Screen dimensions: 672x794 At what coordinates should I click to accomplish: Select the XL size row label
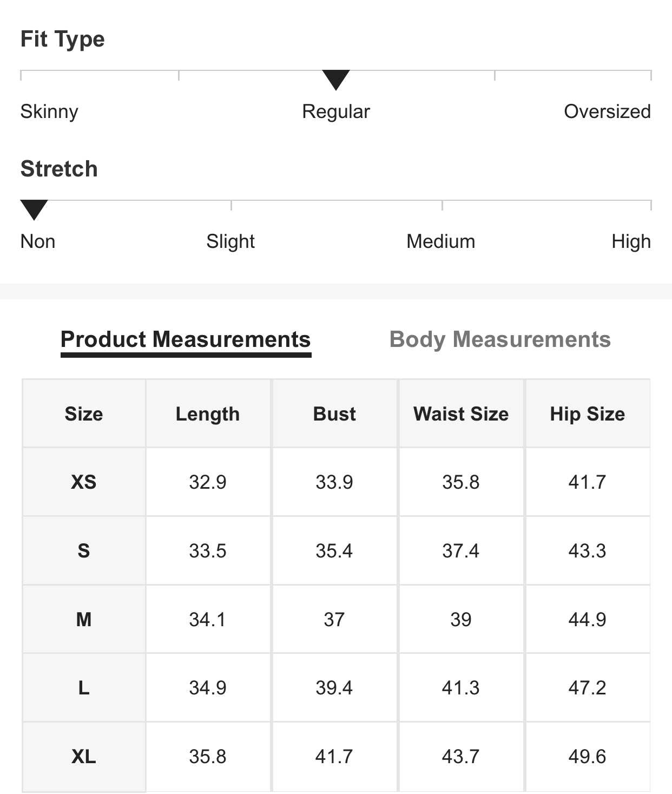pyautogui.click(x=84, y=756)
